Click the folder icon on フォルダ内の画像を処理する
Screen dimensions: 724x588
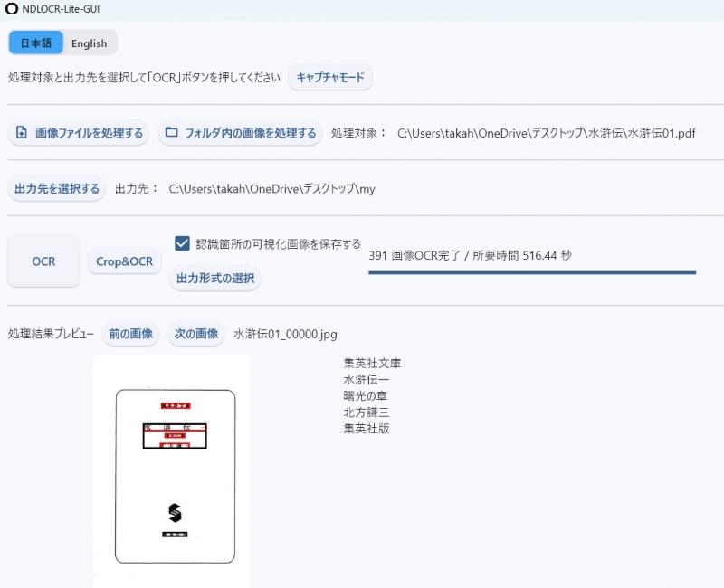[171, 133]
